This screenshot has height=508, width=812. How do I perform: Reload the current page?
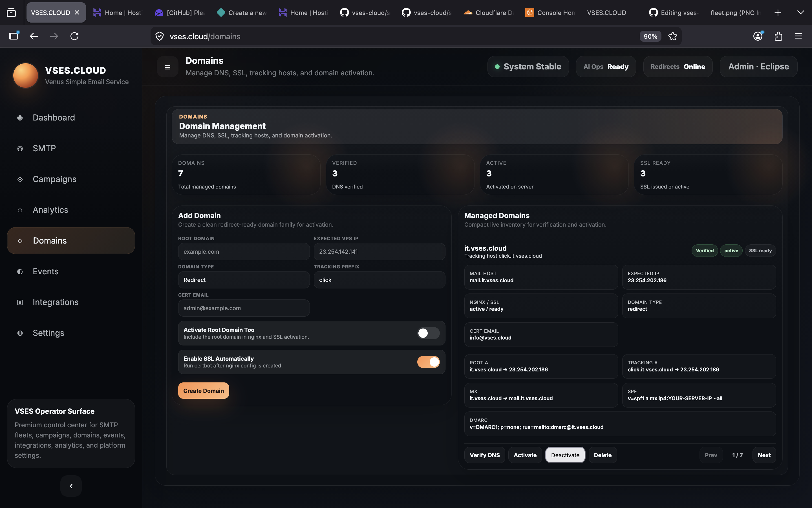tap(74, 36)
